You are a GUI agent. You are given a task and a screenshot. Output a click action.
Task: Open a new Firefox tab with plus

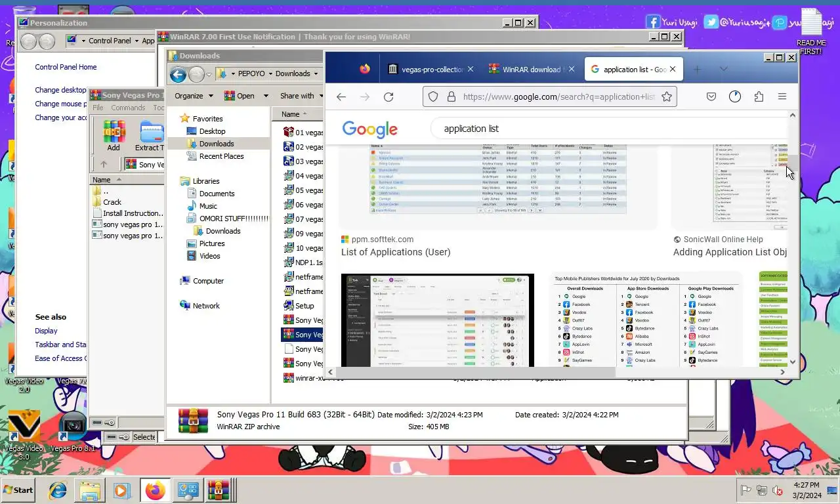tap(697, 69)
